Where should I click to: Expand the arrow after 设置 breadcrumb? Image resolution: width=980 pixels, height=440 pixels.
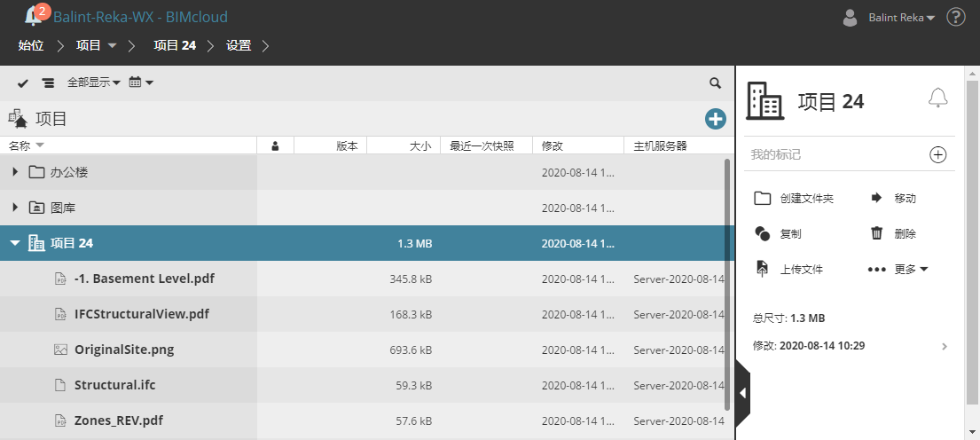(266, 45)
